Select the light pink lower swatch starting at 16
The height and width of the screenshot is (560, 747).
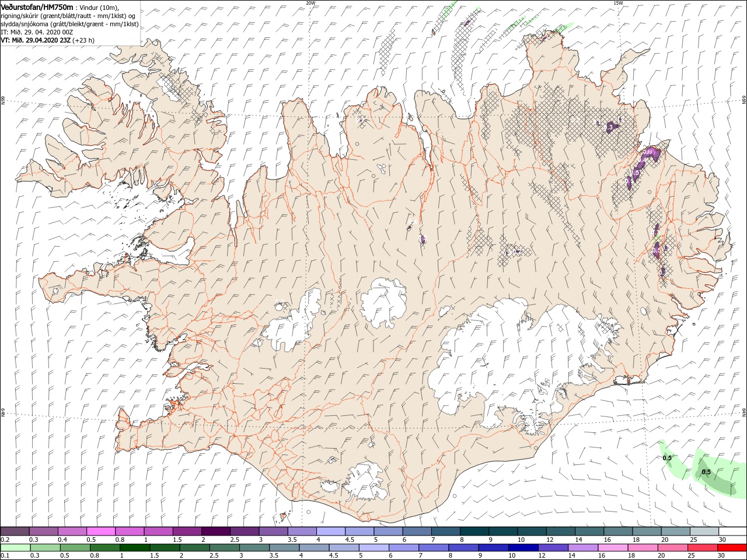coord(614,548)
